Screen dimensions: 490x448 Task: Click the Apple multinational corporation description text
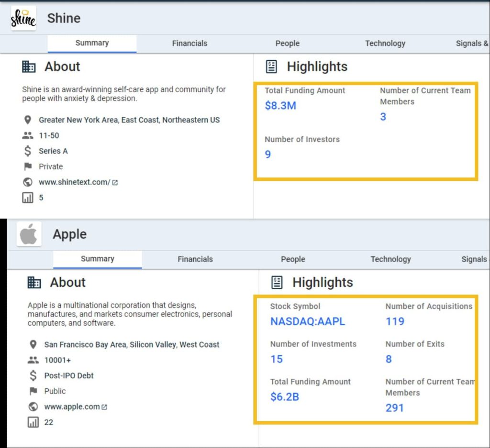[130, 314]
